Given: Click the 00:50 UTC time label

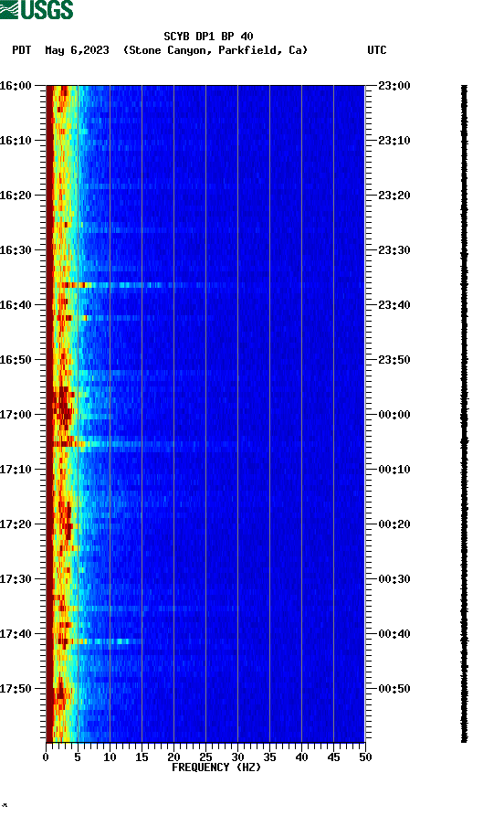Looking at the screenshot, I should [x=394, y=689].
